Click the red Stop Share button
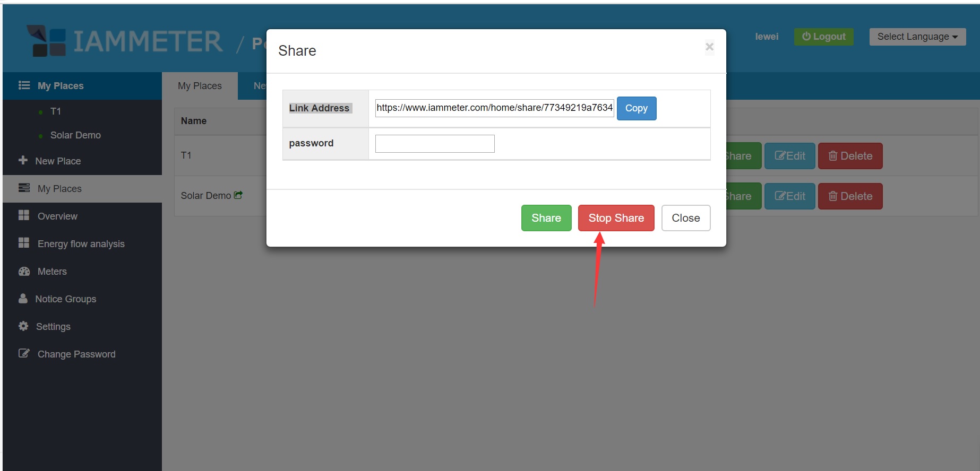Viewport: 980px width, 471px height. (x=616, y=218)
